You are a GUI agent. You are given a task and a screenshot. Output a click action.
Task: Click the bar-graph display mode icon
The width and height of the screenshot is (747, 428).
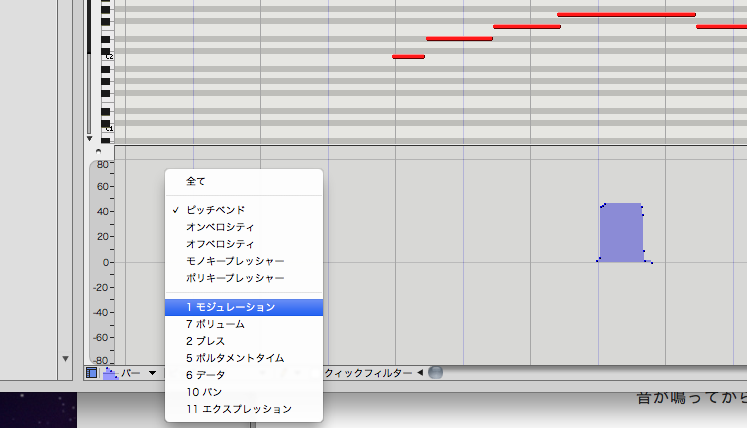click(x=110, y=373)
